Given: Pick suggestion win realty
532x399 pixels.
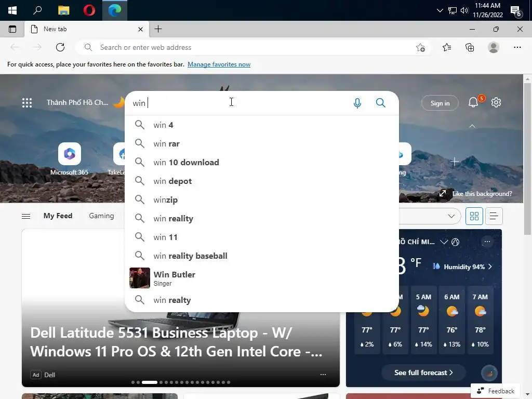Looking at the screenshot, I should 262,300.
